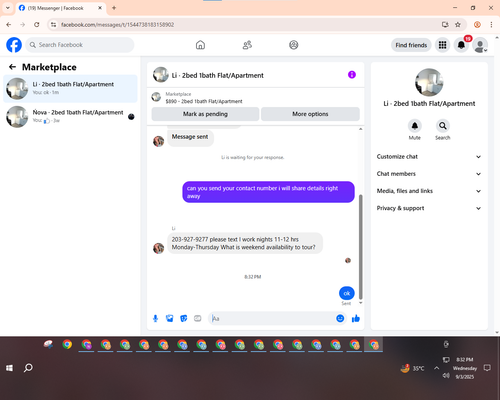This screenshot has height=400, width=500.
Task: Open the emoji picker in composer
Action: pos(340,319)
